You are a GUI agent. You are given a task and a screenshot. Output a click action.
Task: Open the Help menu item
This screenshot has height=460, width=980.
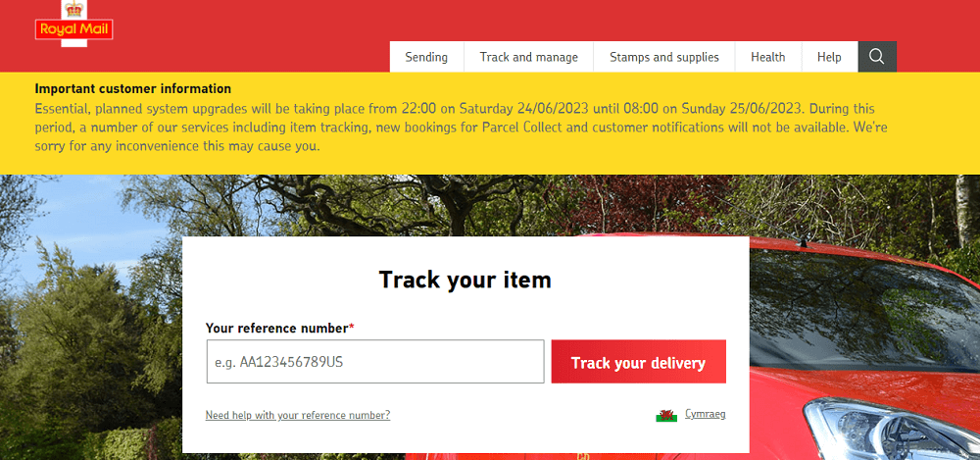point(829,57)
